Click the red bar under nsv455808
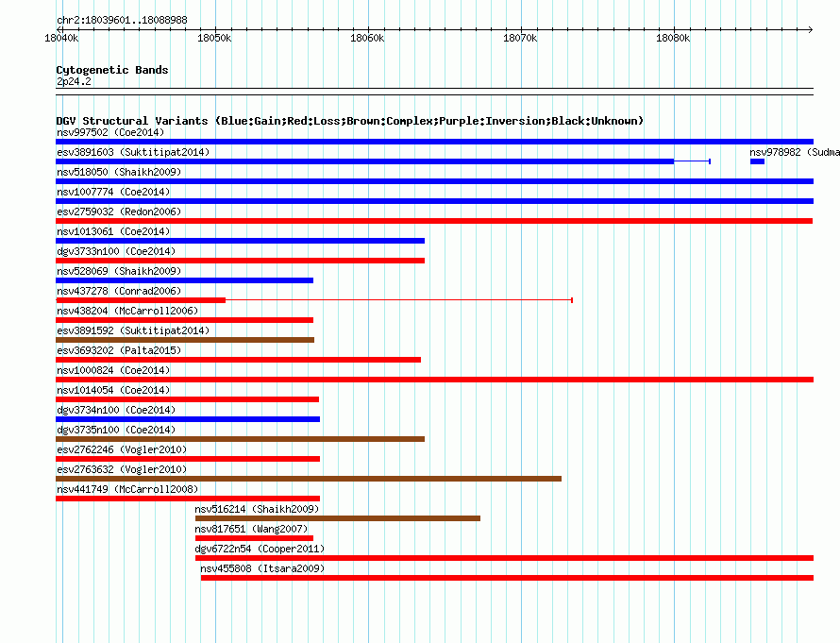The image size is (840, 643). 508,578
